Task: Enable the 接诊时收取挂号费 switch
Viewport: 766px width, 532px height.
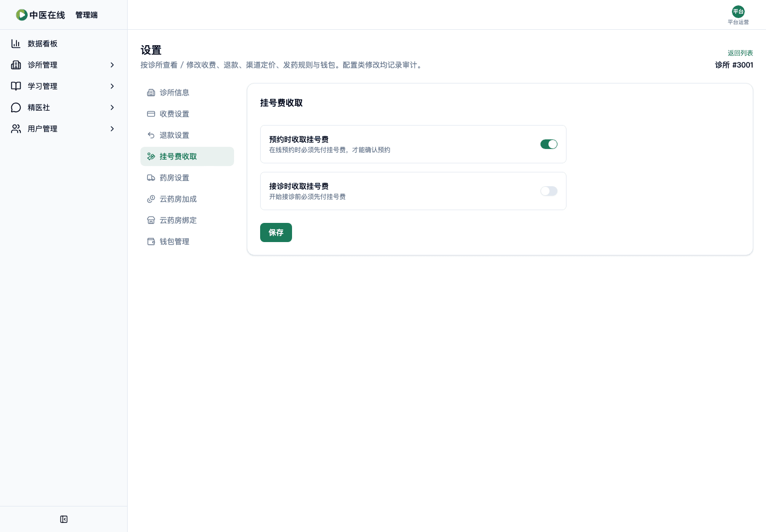Action: [x=549, y=191]
